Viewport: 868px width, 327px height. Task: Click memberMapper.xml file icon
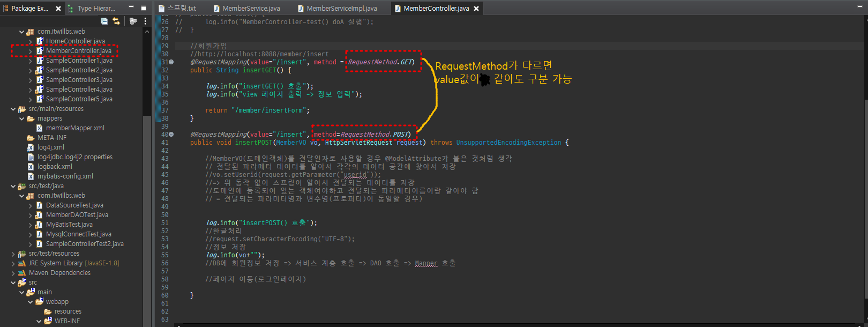39,128
